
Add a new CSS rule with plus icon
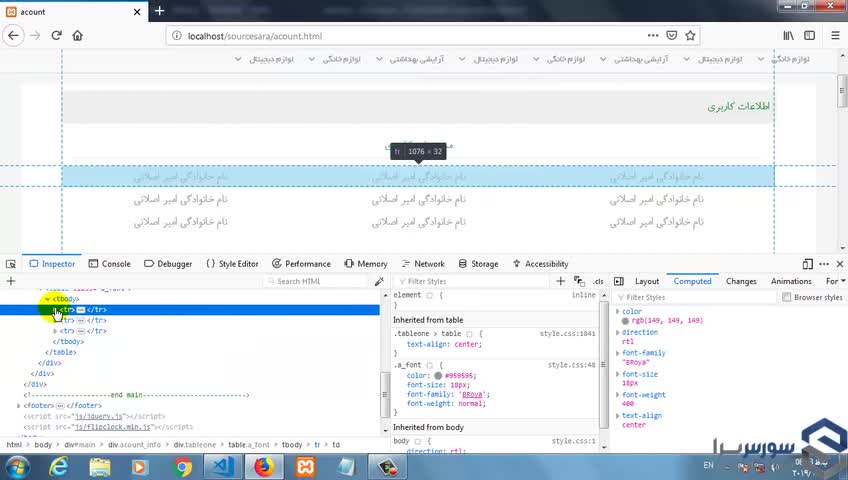pos(560,281)
